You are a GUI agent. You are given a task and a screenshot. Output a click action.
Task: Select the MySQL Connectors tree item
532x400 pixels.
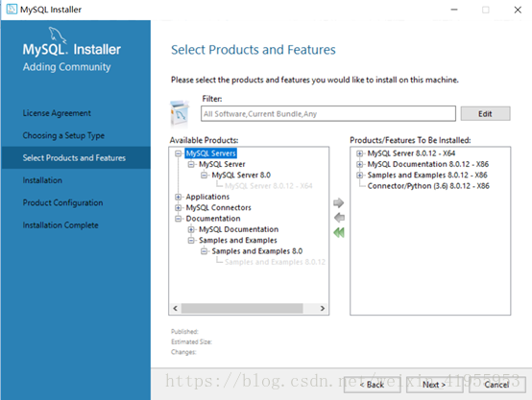pyautogui.click(x=219, y=208)
